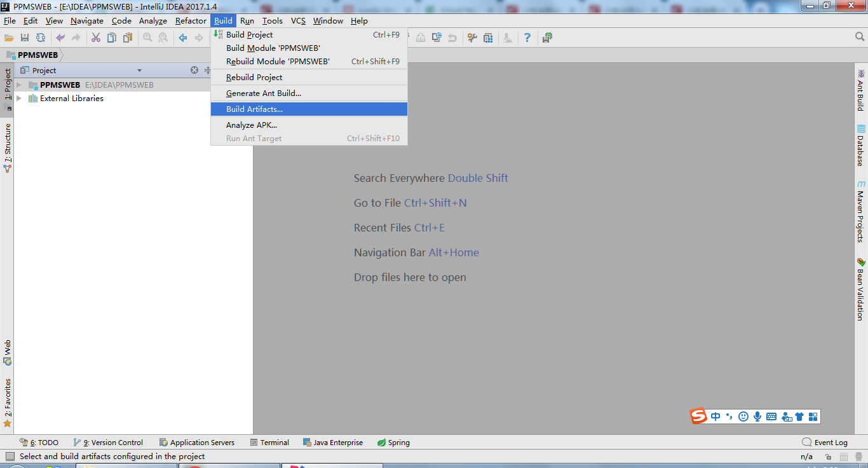Select Build Module 'PPMSWEB' entry
The height and width of the screenshot is (468, 868).
coord(309,48)
